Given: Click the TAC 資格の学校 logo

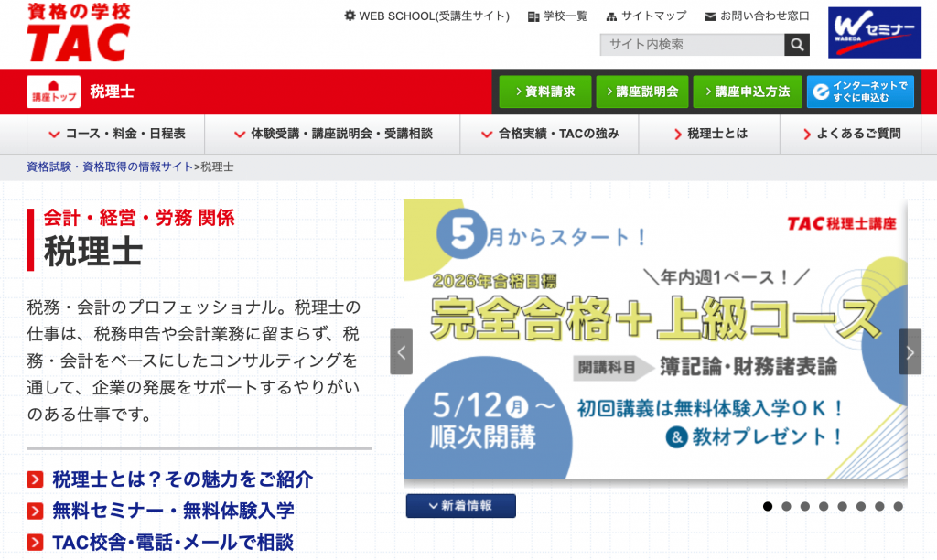Looking at the screenshot, I should point(79,32).
